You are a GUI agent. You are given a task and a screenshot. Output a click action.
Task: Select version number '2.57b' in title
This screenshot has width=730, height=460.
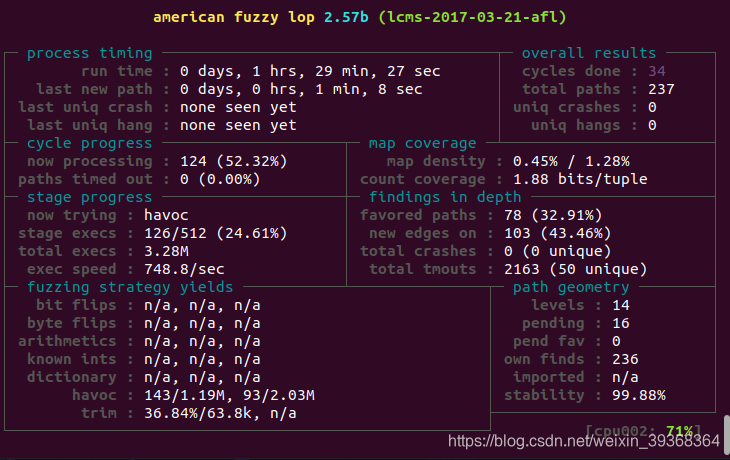[346, 17]
